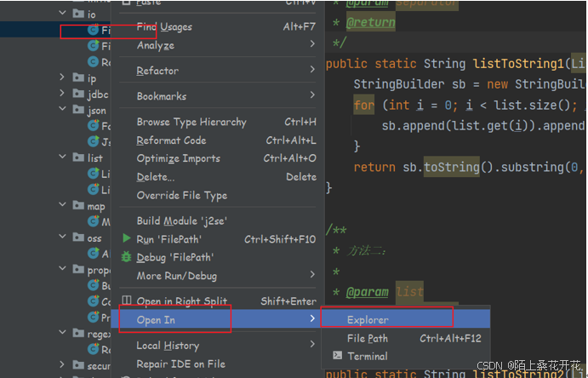Select the map folder icon
The width and height of the screenshot is (588, 378).
78,205
